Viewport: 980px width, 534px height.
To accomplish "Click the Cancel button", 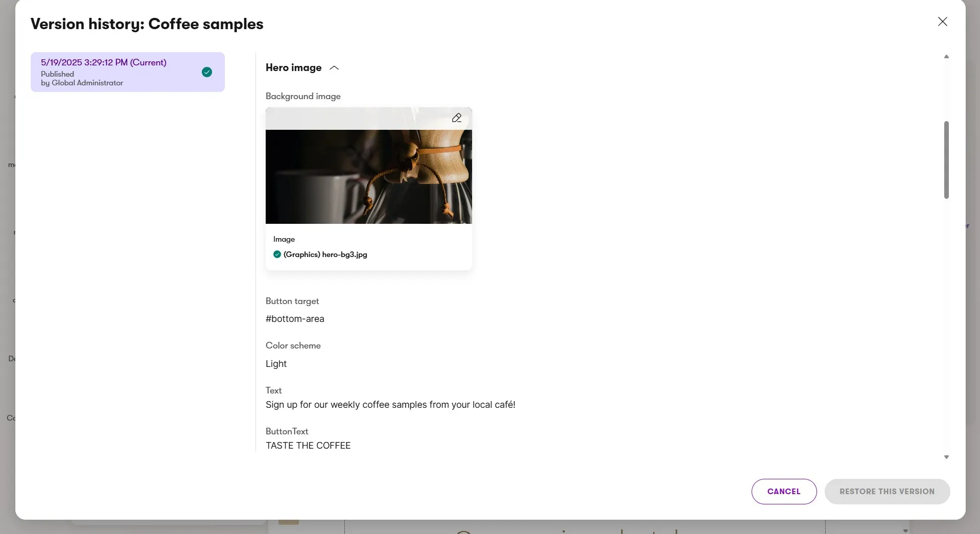I will 784,492.
